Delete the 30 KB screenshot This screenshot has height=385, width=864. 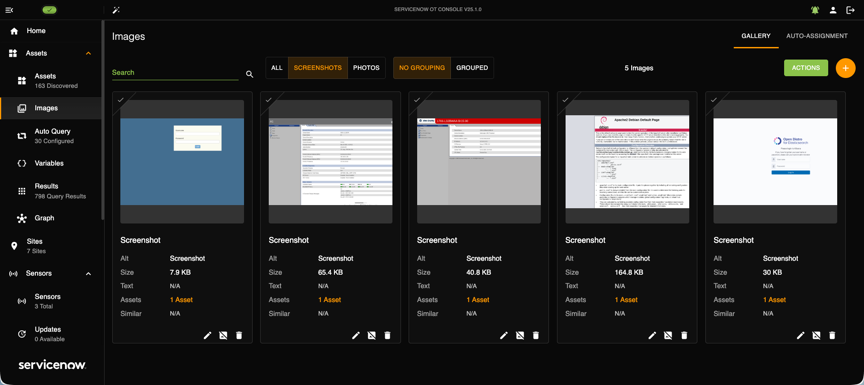(832, 335)
